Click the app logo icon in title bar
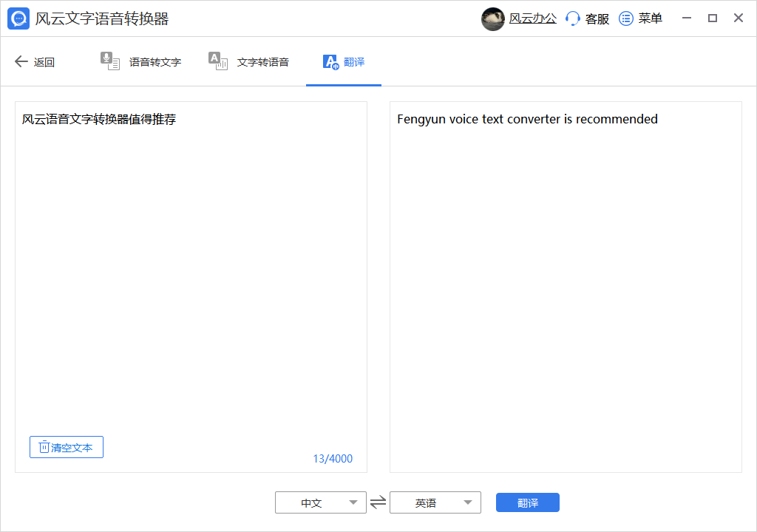Viewport: 757px width, 532px height. pyautogui.click(x=18, y=18)
